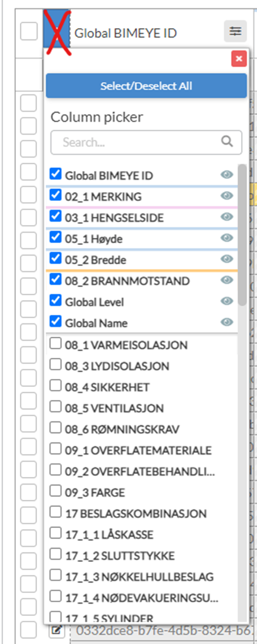Uncheck the Global Level checkbox

[56, 301]
